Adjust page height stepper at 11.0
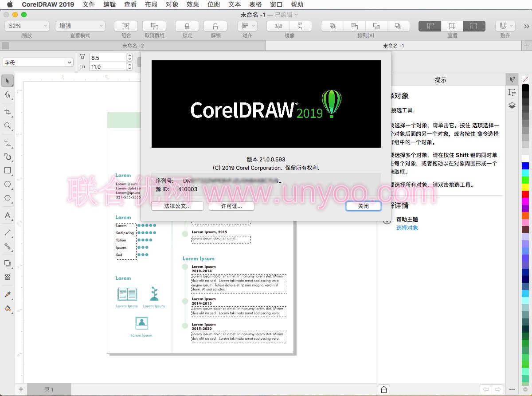532x396 pixels. [x=129, y=67]
